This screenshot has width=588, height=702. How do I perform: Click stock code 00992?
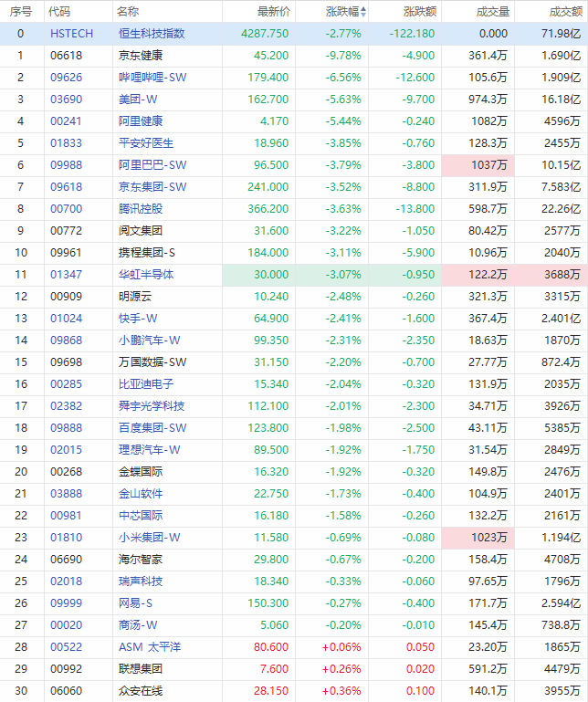67,669
